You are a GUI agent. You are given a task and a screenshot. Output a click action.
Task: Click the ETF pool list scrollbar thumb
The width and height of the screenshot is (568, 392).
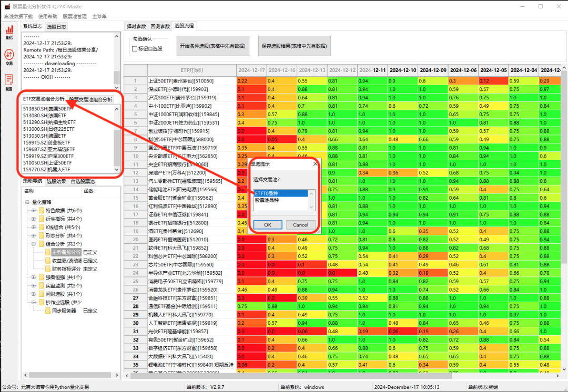coord(117,148)
